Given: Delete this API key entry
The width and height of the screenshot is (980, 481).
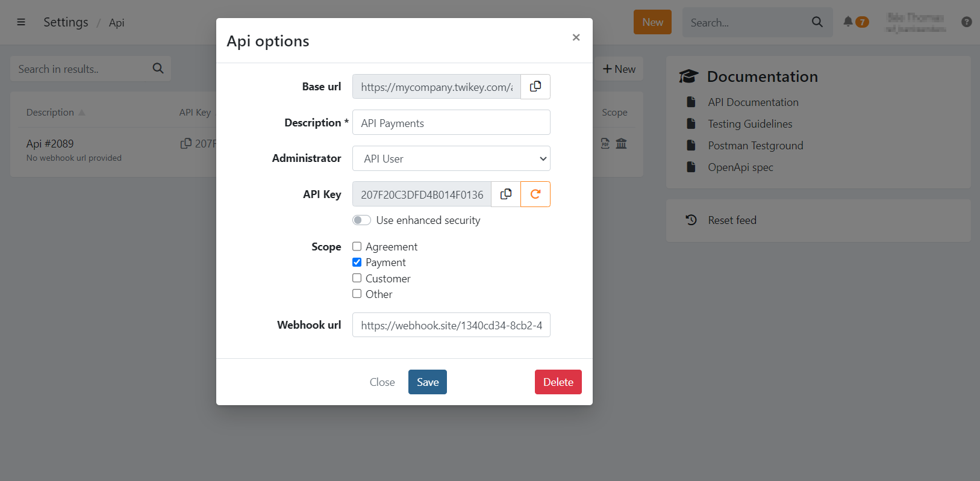Looking at the screenshot, I should pos(558,382).
